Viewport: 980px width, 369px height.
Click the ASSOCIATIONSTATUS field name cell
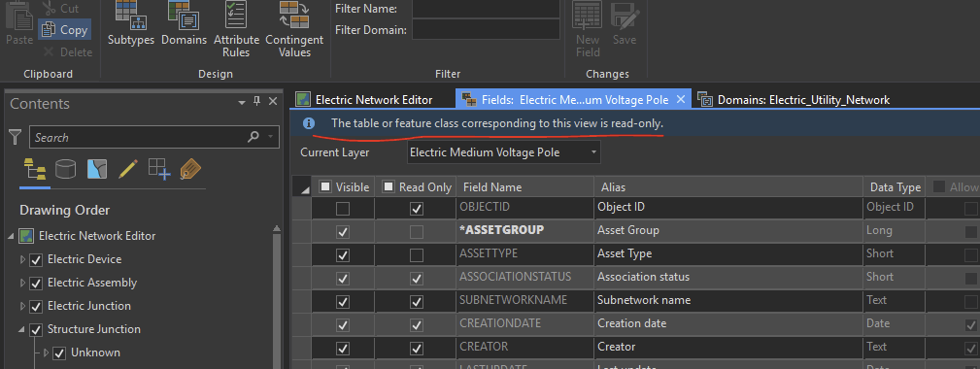coord(525,277)
